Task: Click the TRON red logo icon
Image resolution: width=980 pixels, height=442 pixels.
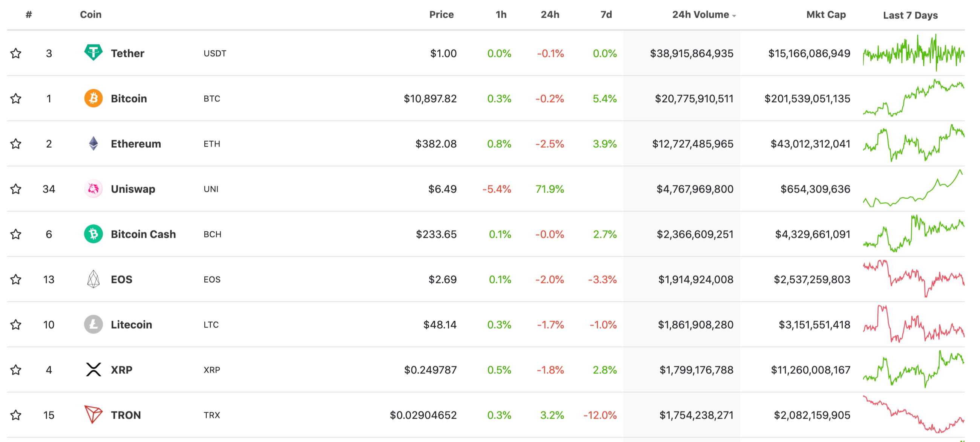Action: 93,414
